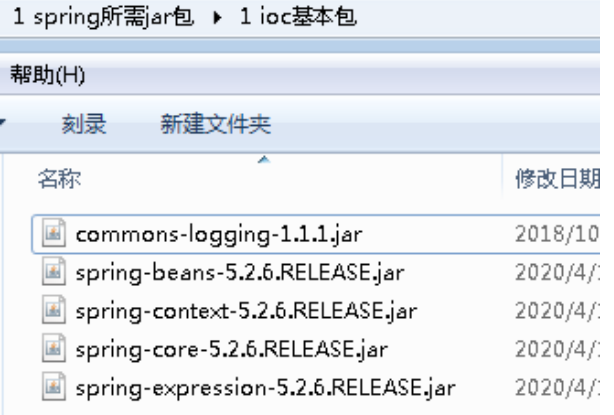The height and width of the screenshot is (415, 614).
Task: Select the spring-beans-5.2.6.RELEASE.jar filename
Action: click(240, 273)
